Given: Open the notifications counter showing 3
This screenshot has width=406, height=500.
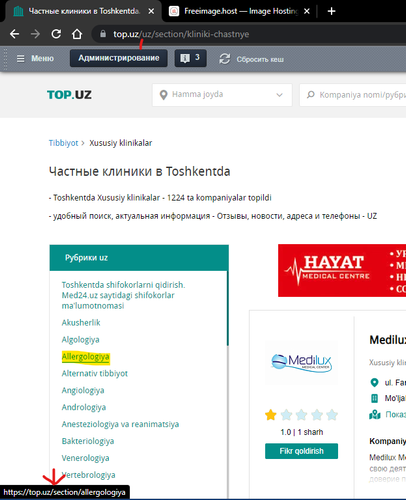Looking at the screenshot, I should tap(190, 58).
